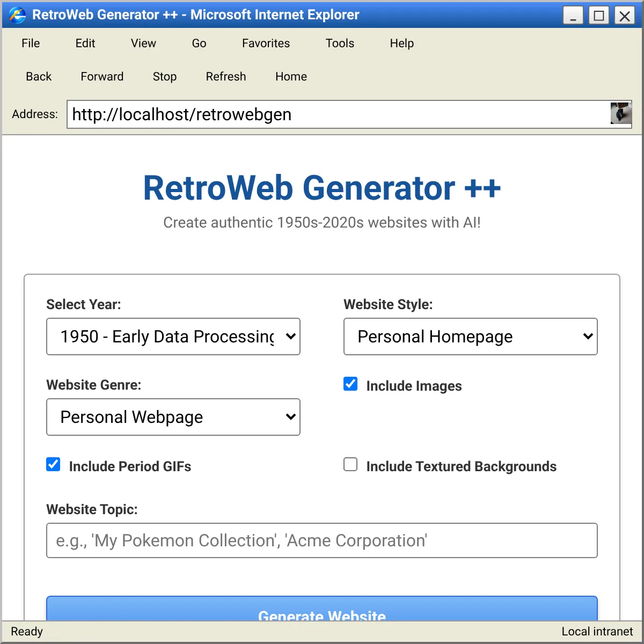Minimize the Internet Explorer window

573,16
